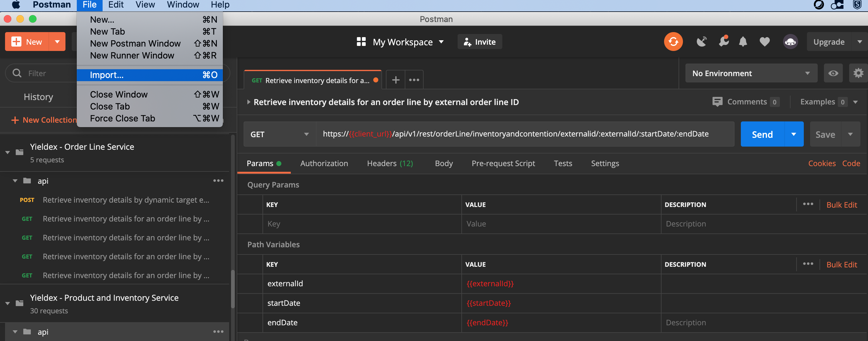Click the runner/broadcast icon in toolbar

(700, 41)
